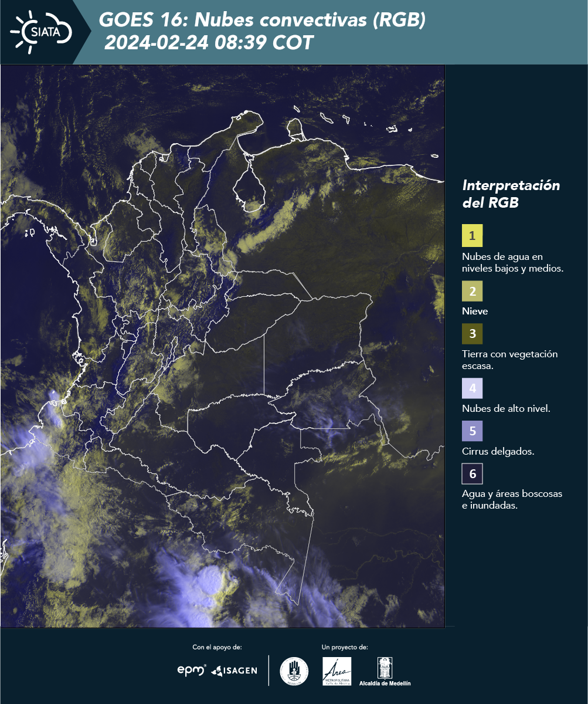Click the epm logo
This screenshot has height=704, width=588.
pyautogui.click(x=192, y=670)
